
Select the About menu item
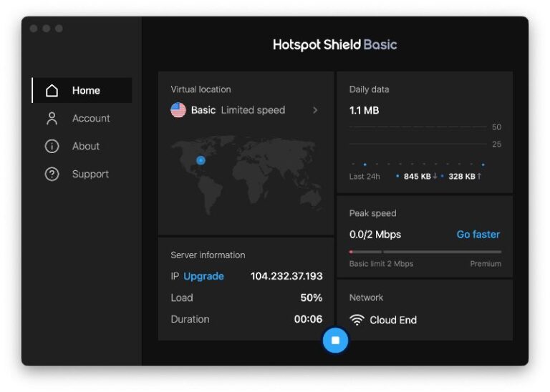pos(86,147)
